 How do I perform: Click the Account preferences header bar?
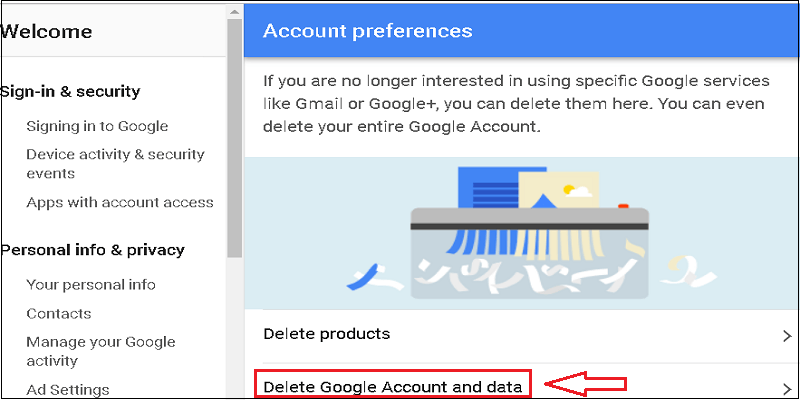520,31
